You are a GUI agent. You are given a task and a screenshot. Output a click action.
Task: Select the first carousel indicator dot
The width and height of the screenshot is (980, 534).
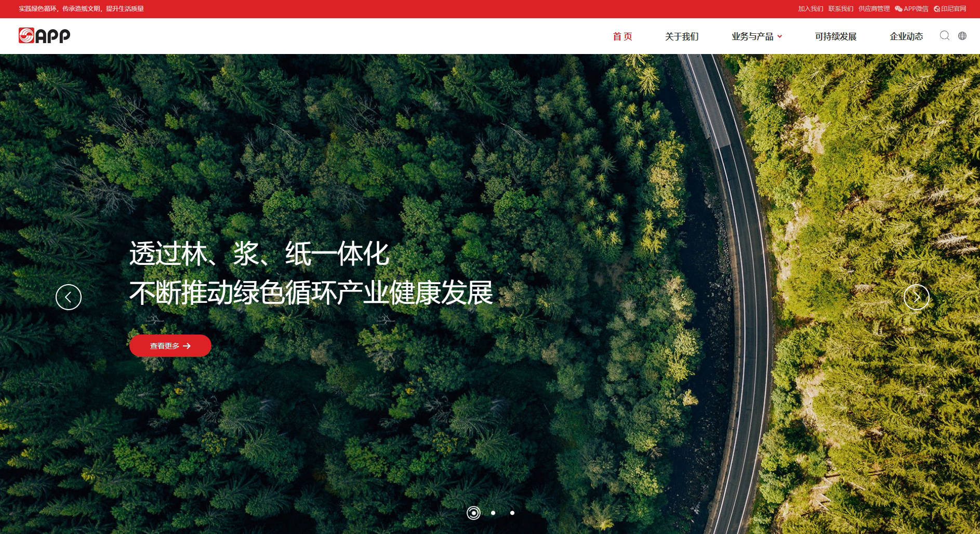(x=473, y=513)
